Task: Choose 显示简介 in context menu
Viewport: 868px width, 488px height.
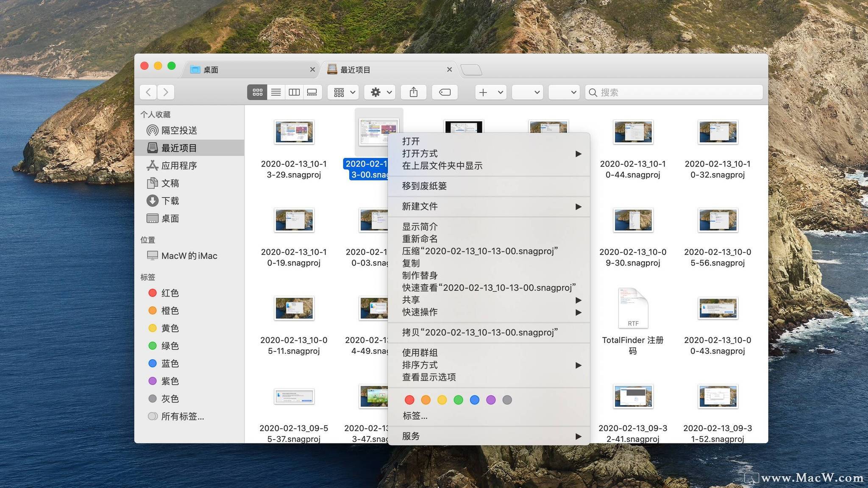Action: [x=489, y=227]
